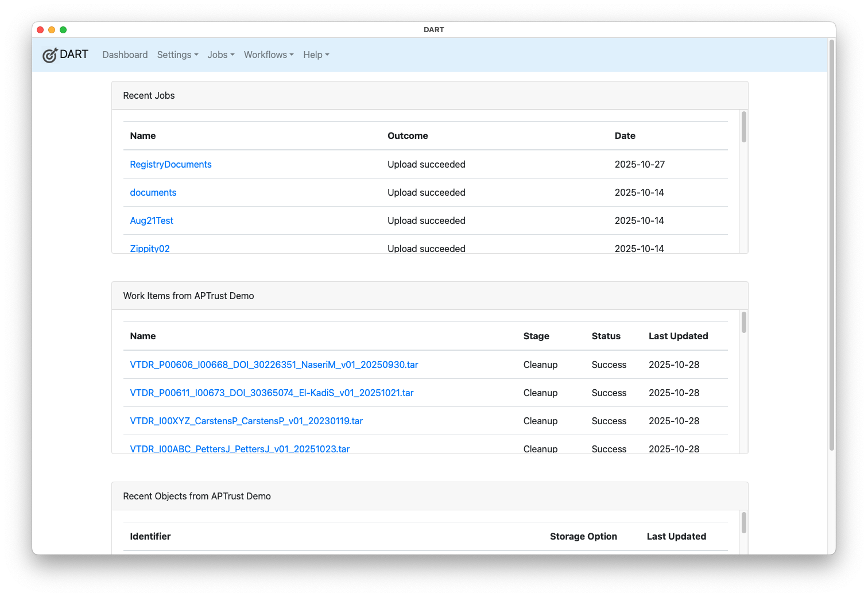Click the Work Items panel scrollbar
The image size is (868, 597).
[x=744, y=322]
